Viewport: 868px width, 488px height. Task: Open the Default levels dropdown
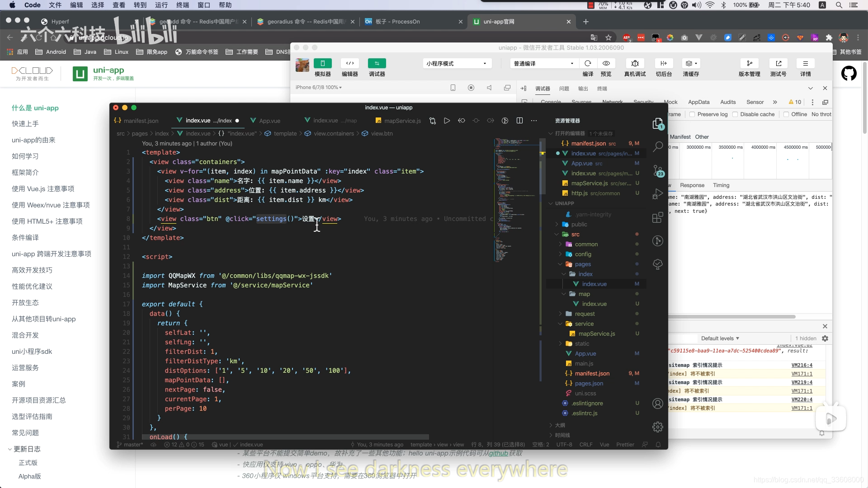click(x=720, y=338)
